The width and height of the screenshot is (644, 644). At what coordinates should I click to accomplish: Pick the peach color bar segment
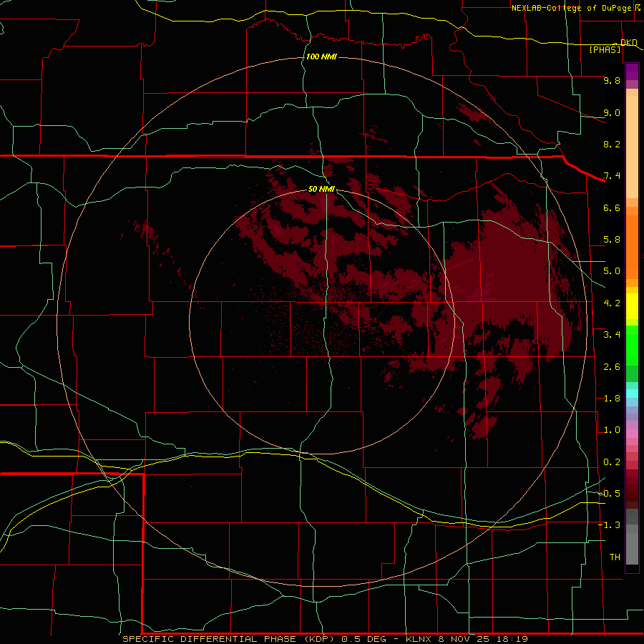pos(632,147)
